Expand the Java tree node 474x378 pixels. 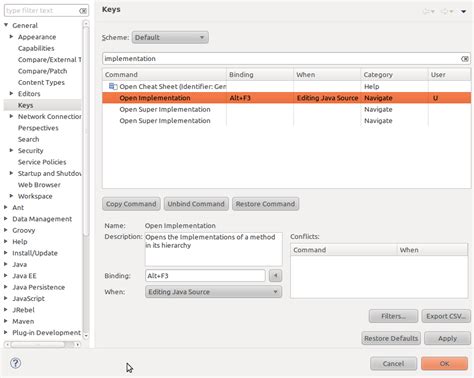6,264
